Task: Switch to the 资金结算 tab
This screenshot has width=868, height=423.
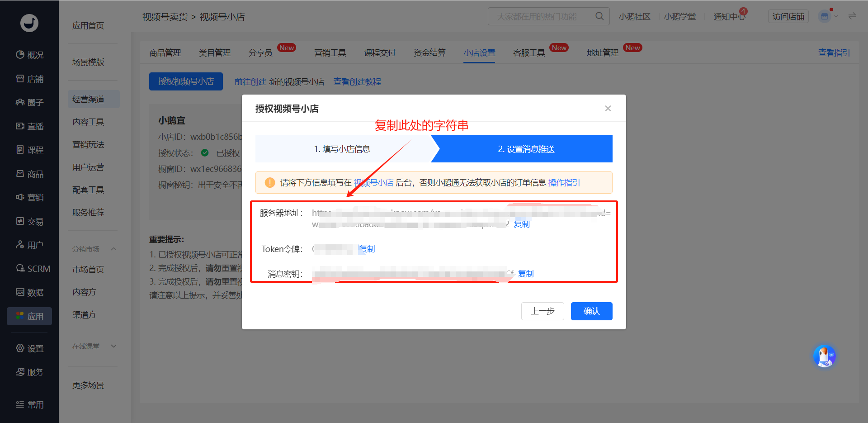Action: click(429, 53)
